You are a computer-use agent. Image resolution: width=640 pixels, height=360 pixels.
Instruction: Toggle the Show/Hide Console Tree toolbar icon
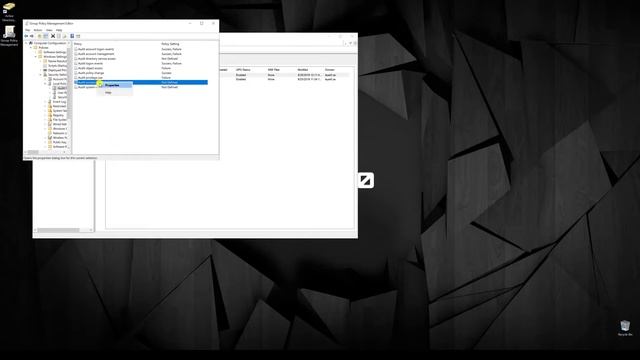click(x=46, y=36)
